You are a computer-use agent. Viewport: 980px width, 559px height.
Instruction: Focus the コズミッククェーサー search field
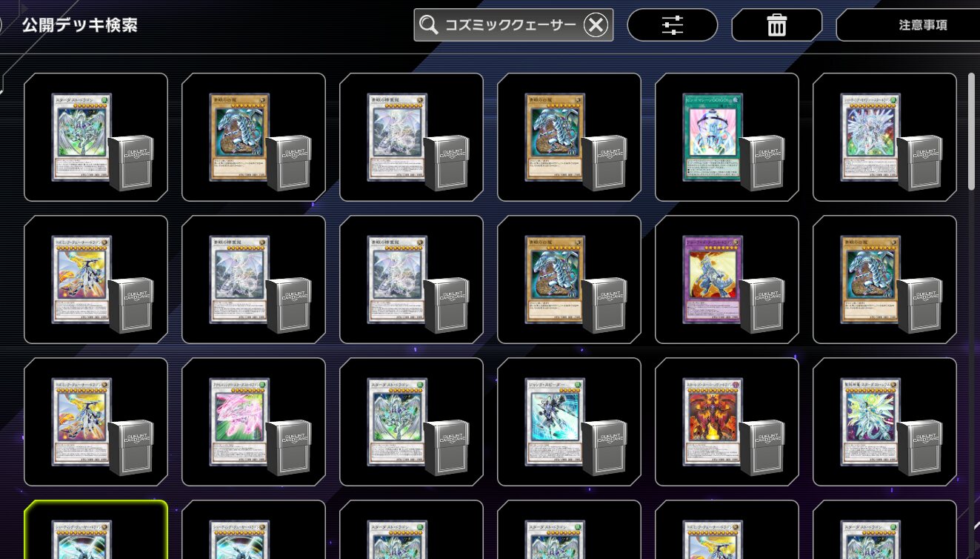513,25
